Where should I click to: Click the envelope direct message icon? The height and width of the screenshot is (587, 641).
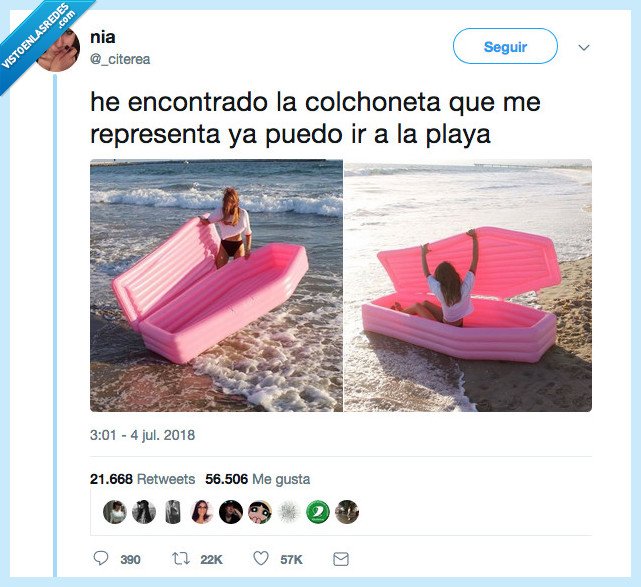[x=341, y=559]
